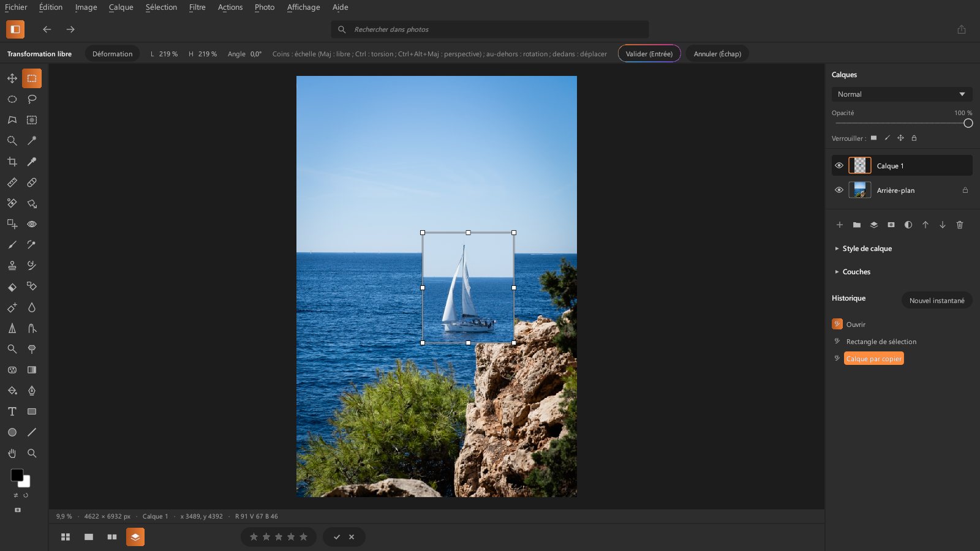Open the Affichage menu

304,7
